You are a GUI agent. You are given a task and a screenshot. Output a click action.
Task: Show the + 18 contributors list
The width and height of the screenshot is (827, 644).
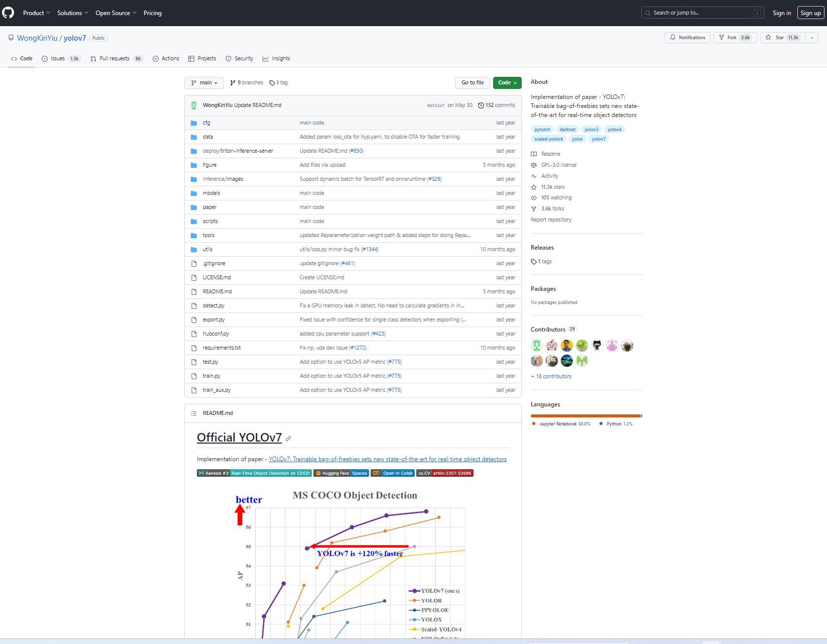(551, 377)
